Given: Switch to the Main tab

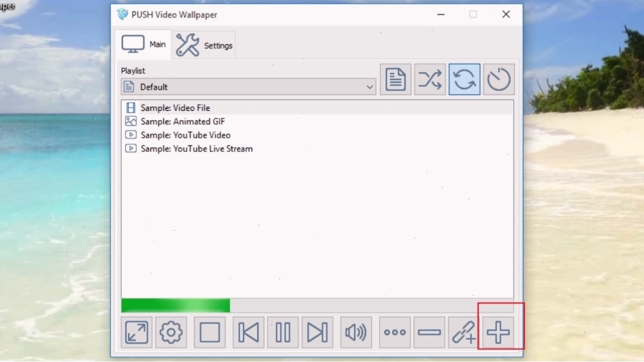Looking at the screenshot, I should pyautogui.click(x=143, y=44).
